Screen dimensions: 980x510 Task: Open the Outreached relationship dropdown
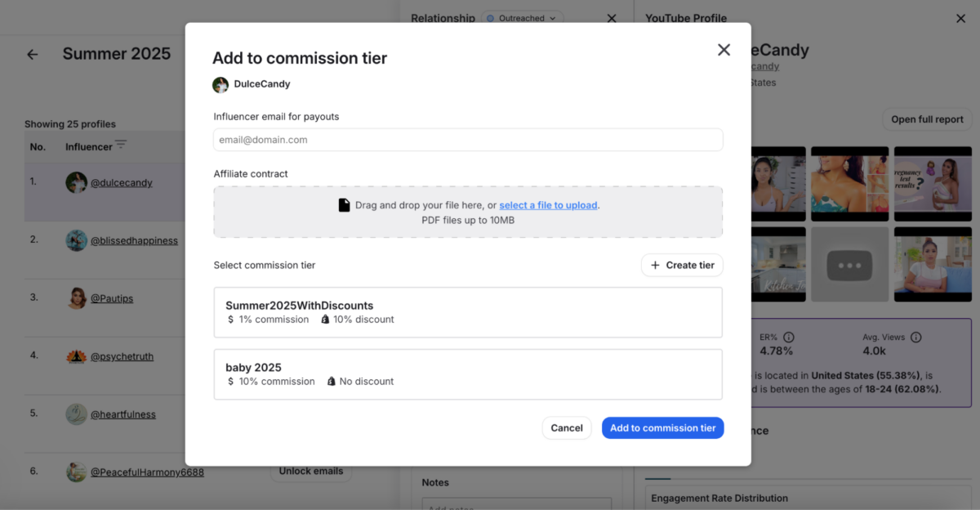coord(522,17)
